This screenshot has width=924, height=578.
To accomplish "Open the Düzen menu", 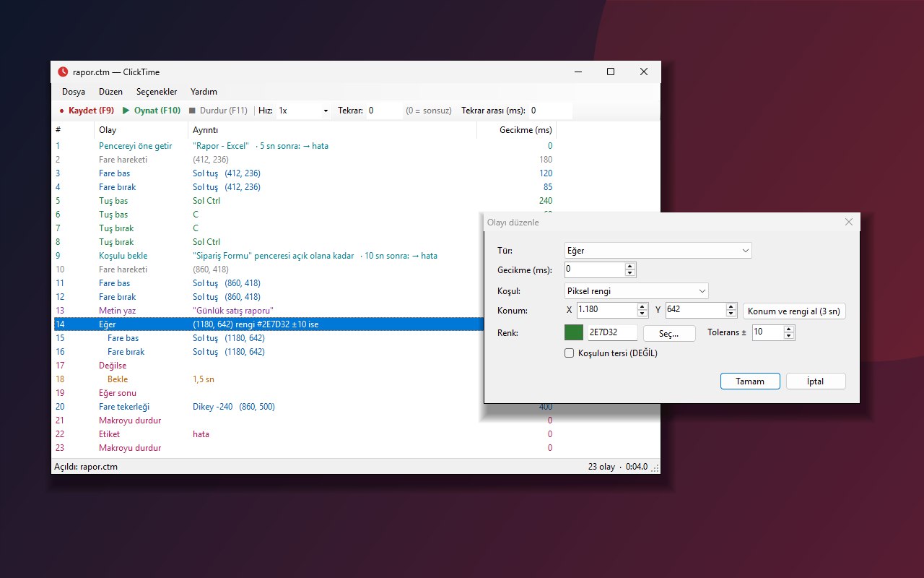I will coord(110,92).
